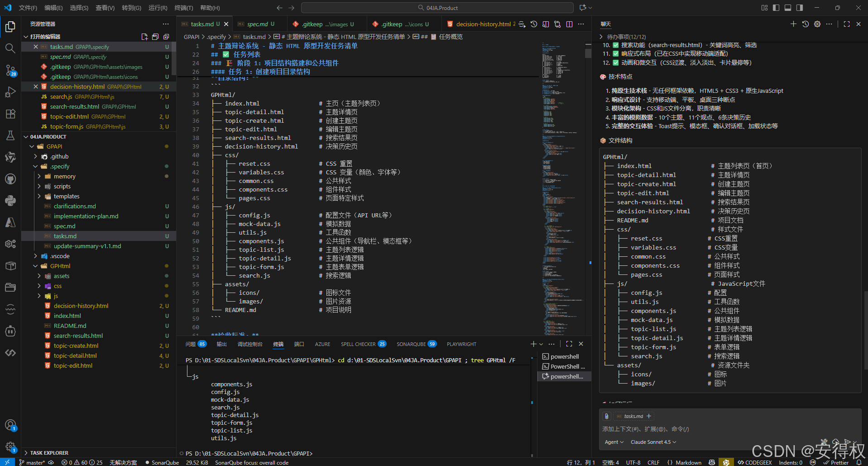Switch to the spec.md editor tab

pyautogui.click(x=257, y=24)
